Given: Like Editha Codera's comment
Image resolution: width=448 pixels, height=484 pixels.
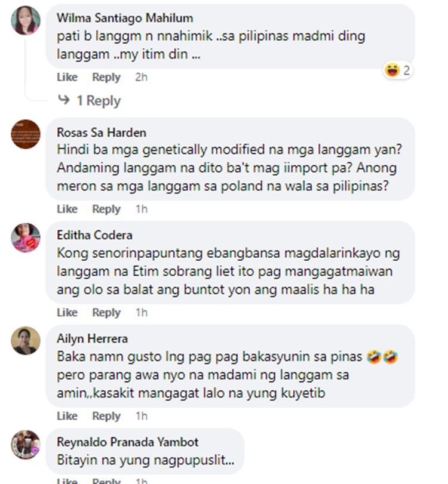Looking at the screenshot, I should coord(67,312).
